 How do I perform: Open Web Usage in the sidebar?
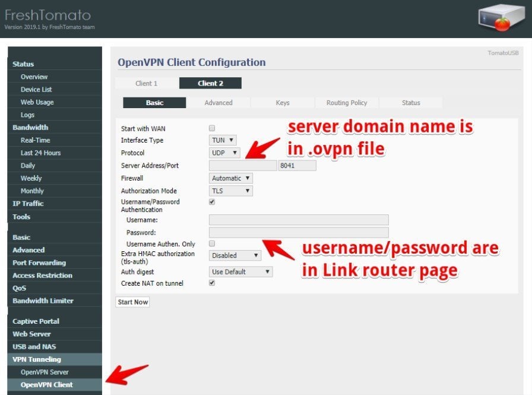(x=55, y=102)
